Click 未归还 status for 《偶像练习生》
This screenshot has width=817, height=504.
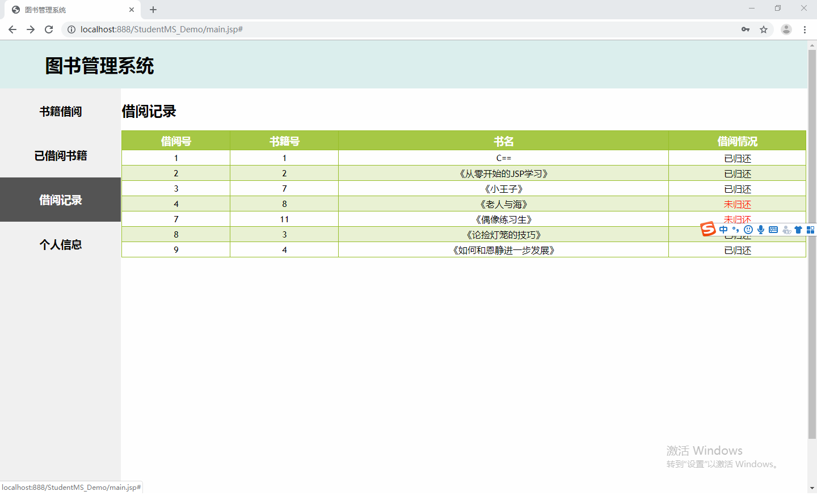coord(738,219)
